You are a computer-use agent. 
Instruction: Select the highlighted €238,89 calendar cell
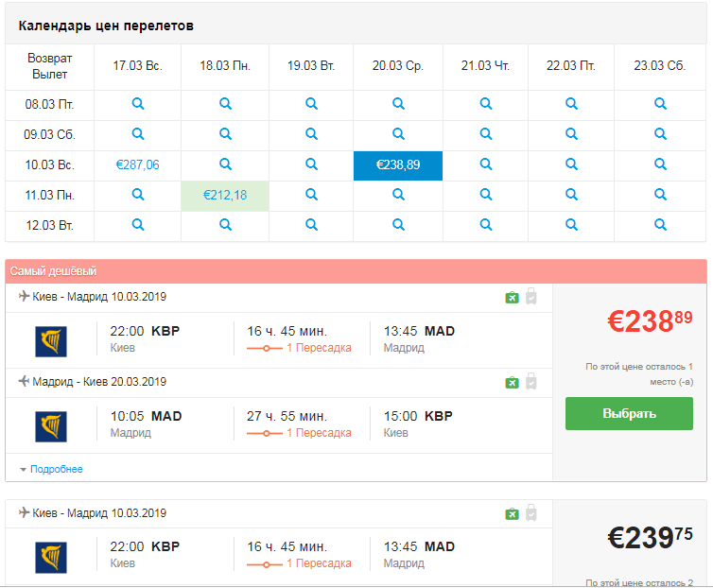pyautogui.click(x=398, y=165)
